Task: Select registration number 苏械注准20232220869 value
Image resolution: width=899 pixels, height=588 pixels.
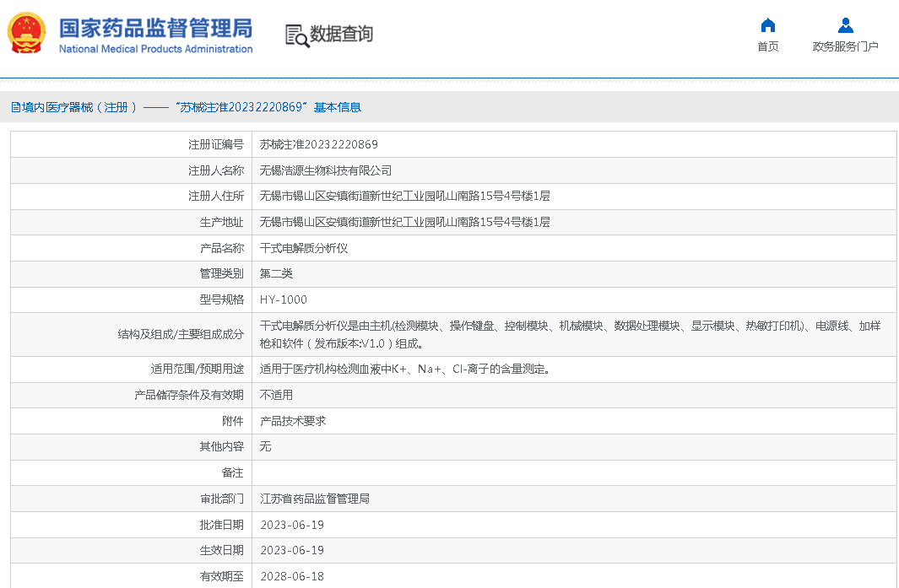Action: tap(318, 144)
